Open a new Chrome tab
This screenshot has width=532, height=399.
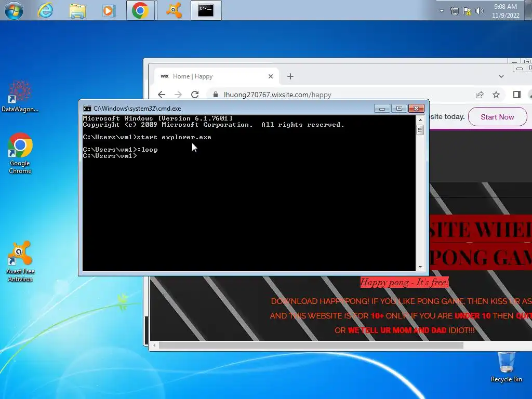coord(290,76)
